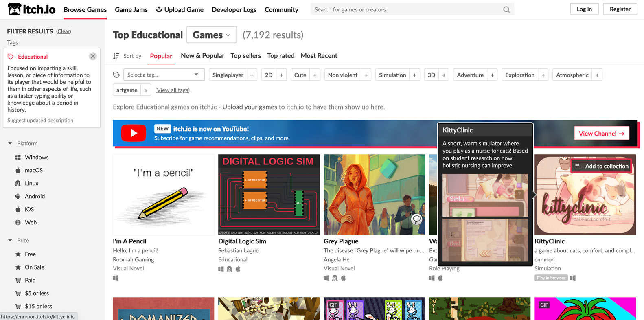Image resolution: width=644 pixels, height=320 pixels.
Task: Click Upload your games link
Action: (x=250, y=107)
